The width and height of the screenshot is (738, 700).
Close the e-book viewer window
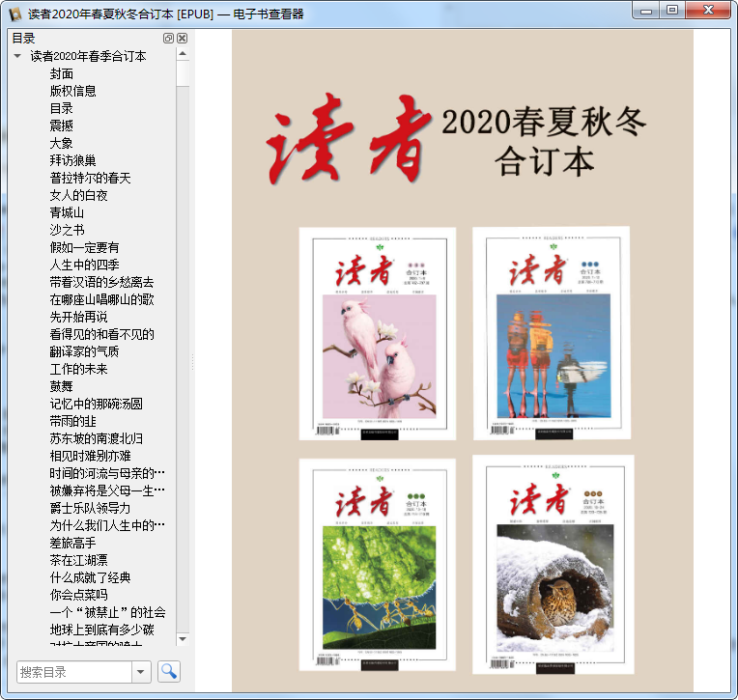pos(709,11)
